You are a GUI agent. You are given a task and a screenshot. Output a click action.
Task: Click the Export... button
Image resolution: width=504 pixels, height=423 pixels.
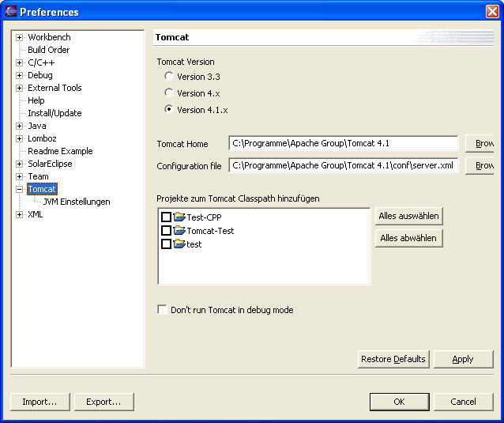(x=104, y=402)
